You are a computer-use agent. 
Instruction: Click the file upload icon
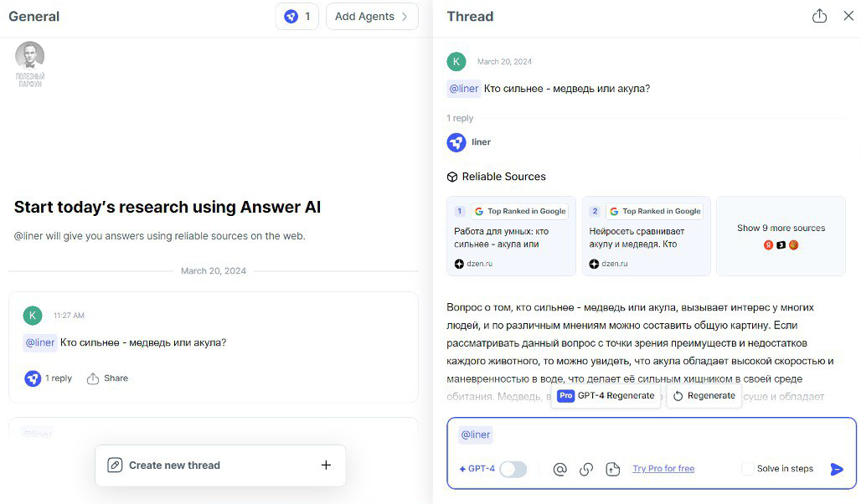(612, 469)
